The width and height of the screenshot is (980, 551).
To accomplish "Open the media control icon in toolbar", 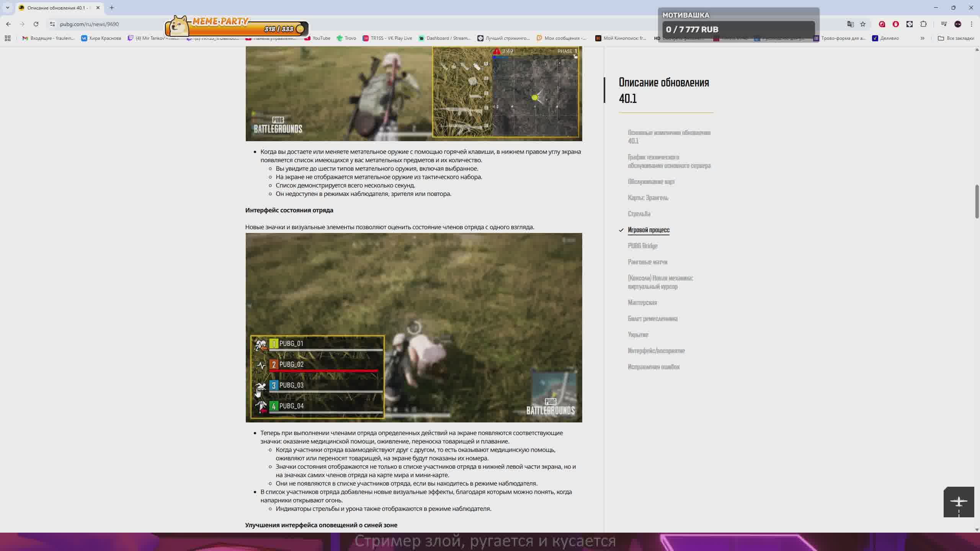I will coord(944,24).
